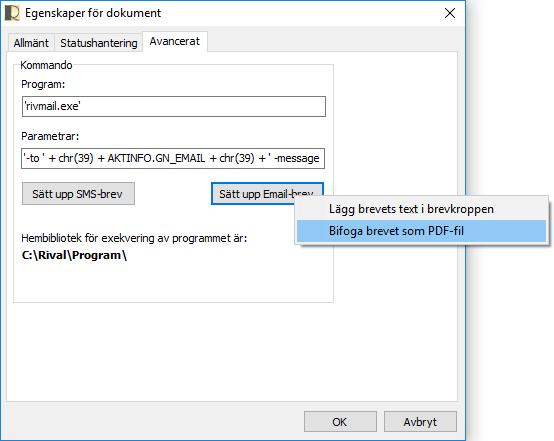Close the Egenskaper för dokument dialog
This screenshot has height=441, width=554.
pos(450,13)
